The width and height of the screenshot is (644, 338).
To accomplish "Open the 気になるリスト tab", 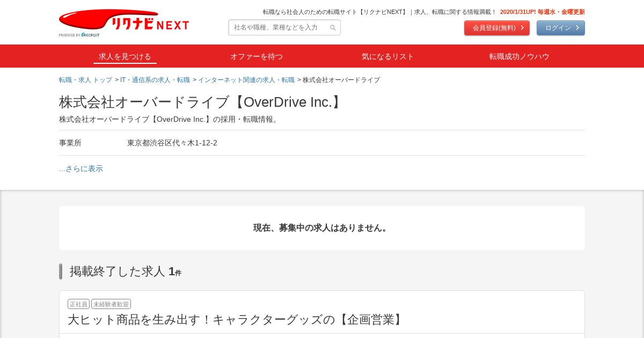I will pos(388,56).
